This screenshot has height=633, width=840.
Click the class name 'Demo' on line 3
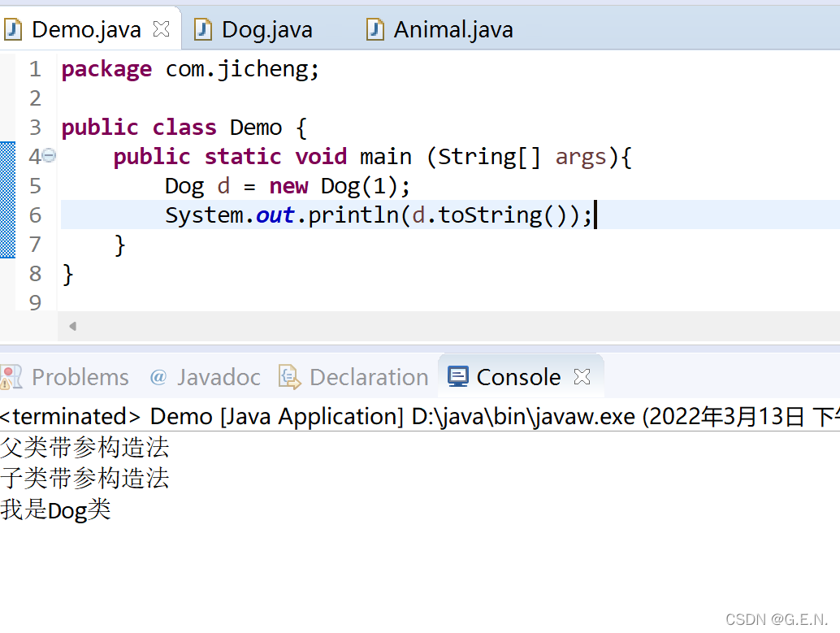coord(256,128)
